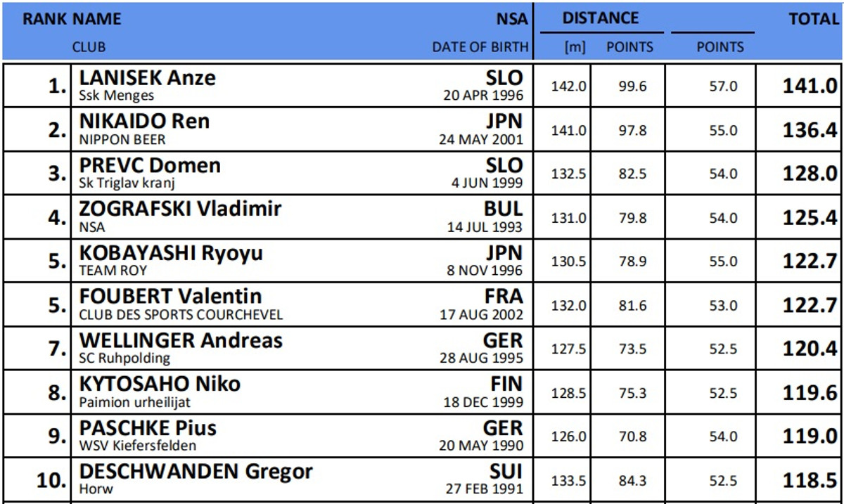The image size is (844, 504).
Task: Select the ZOGRAFSKI Vladimir row name
Action: (180, 209)
